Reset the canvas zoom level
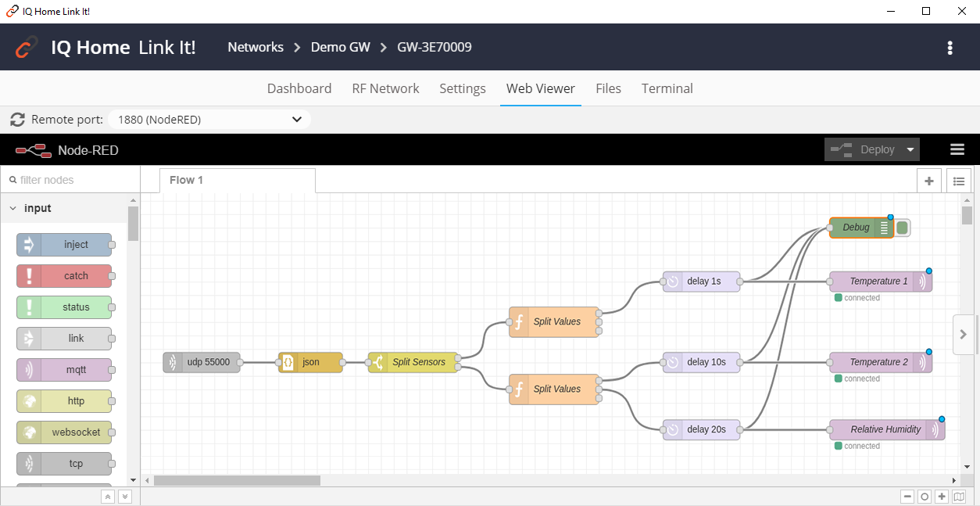Viewport: 980px width, 506px height. [x=925, y=497]
